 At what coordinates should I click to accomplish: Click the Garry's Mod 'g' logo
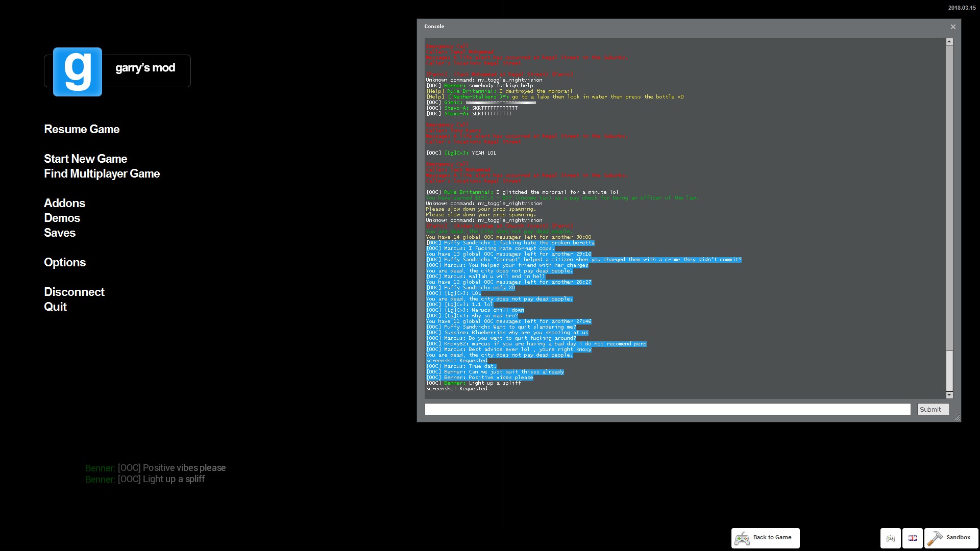(x=78, y=72)
